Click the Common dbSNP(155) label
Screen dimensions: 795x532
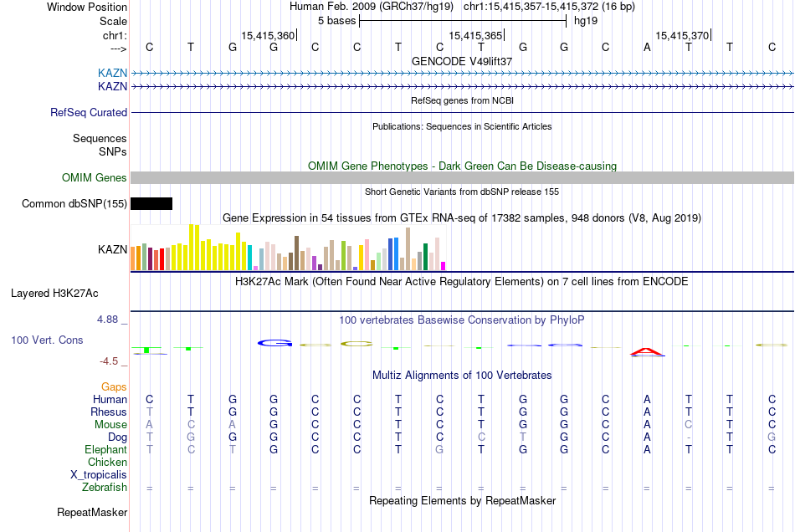pyautogui.click(x=74, y=203)
